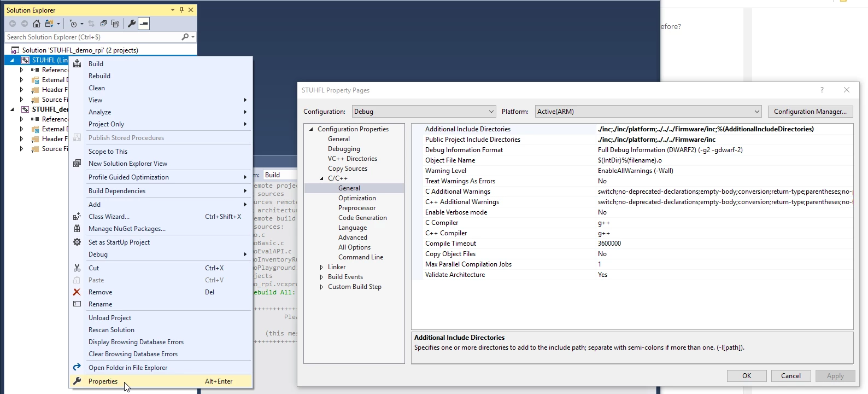Collapse the STUHFL_demo project node
Viewport: 868px width, 394px height.
[x=12, y=109]
